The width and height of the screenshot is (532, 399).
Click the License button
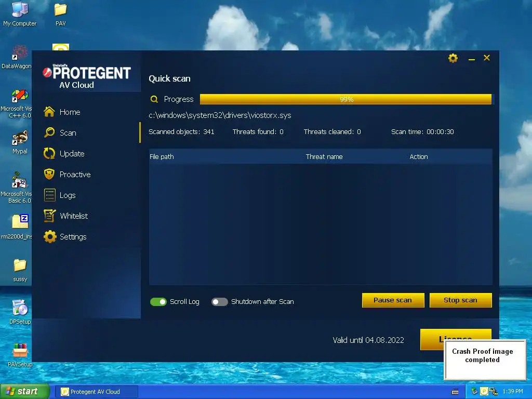pyautogui.click(x=456, y=339)
